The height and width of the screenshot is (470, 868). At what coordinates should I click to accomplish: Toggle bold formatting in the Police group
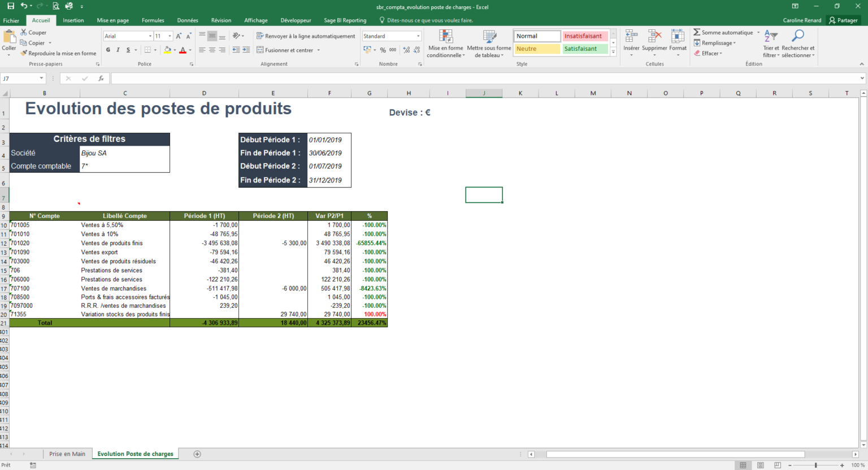(x=107, y=50)
